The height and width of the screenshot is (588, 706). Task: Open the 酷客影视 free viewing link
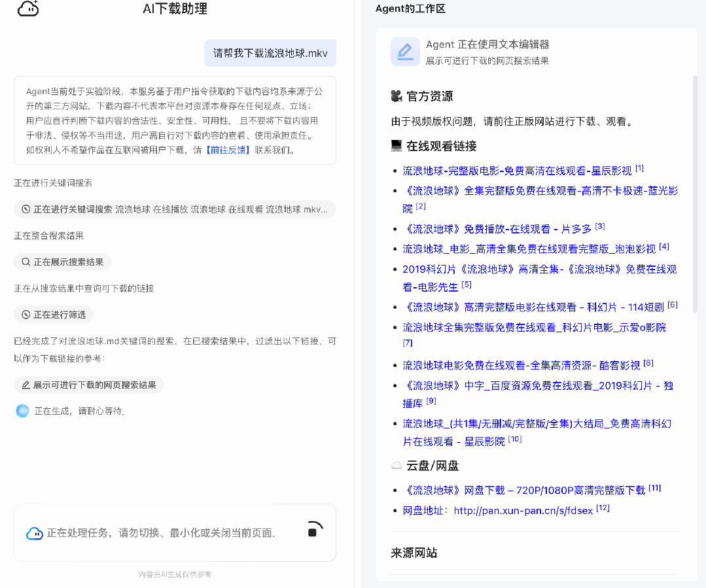click(x=521, y=365)
